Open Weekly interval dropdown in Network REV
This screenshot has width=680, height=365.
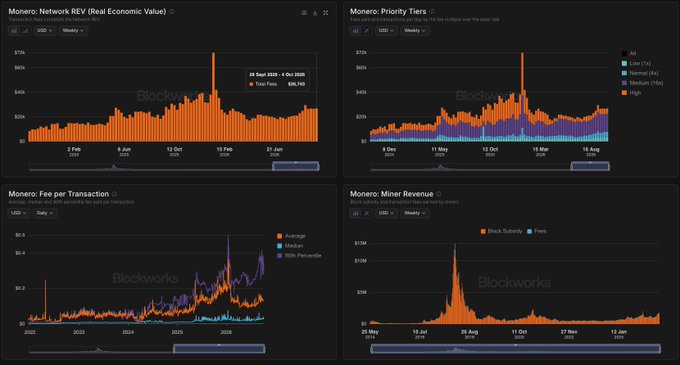click(x=73, y=31)
